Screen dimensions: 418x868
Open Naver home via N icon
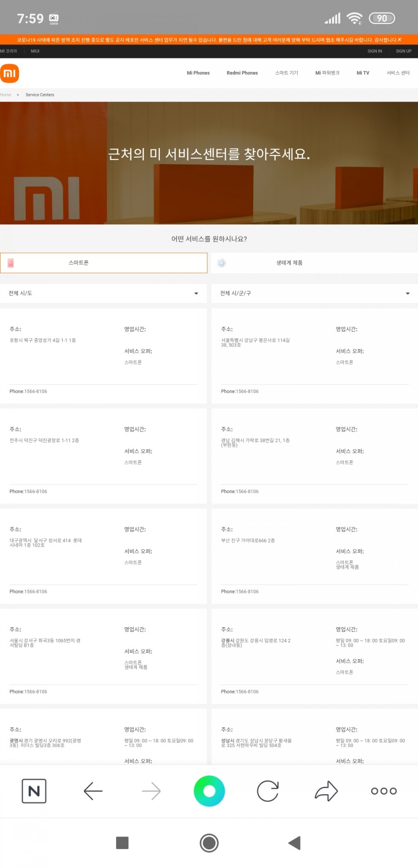[34, 791]
